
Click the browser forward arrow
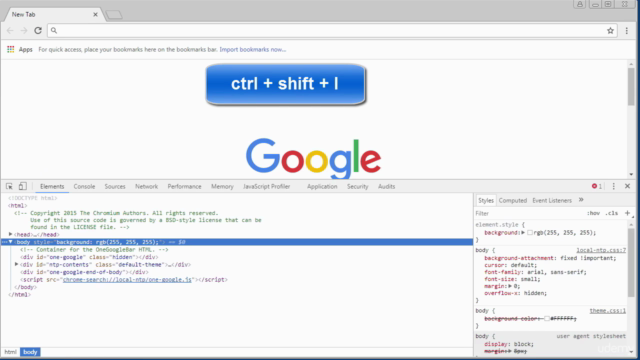coord(24,31)
